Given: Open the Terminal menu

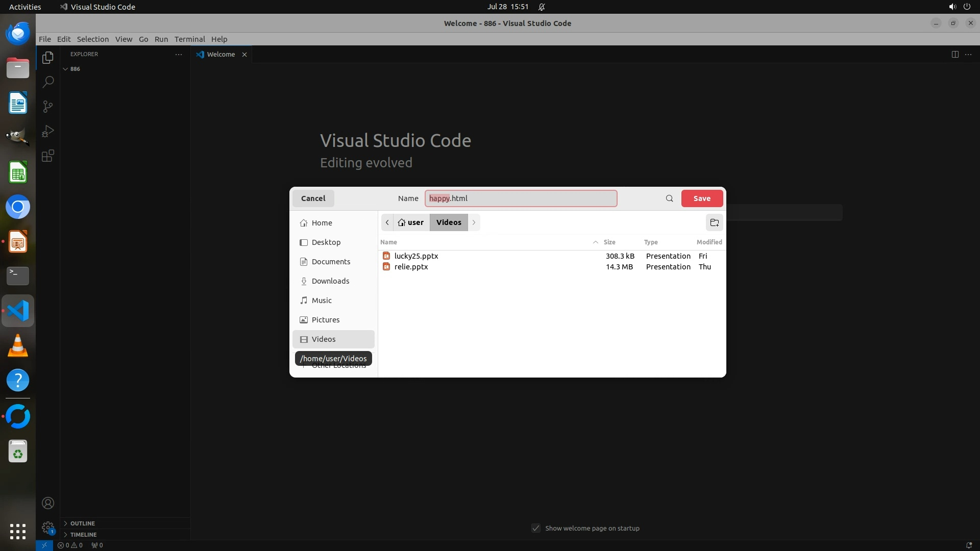Looking at the screenshot, I should [189, 39].
